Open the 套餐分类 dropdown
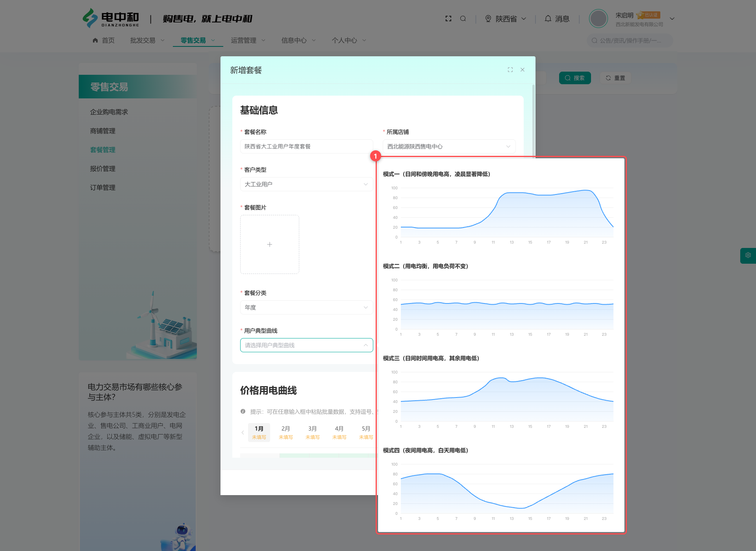 (307, 307)
